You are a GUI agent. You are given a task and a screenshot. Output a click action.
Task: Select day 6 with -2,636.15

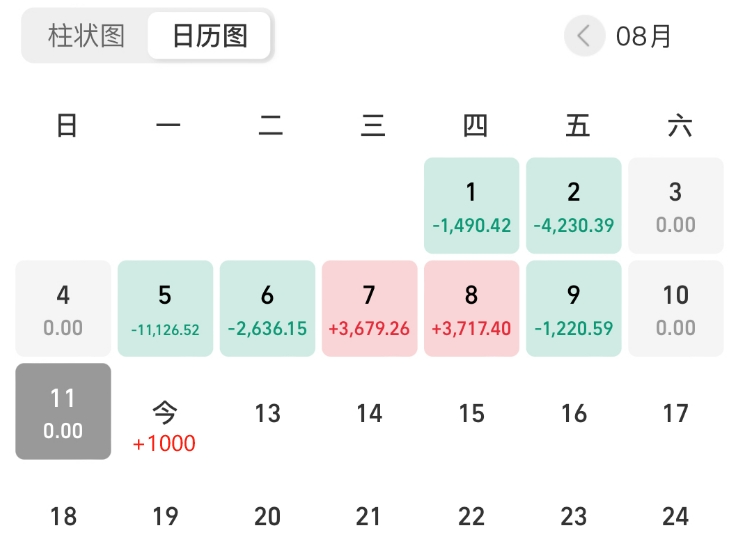pos(267,308)
